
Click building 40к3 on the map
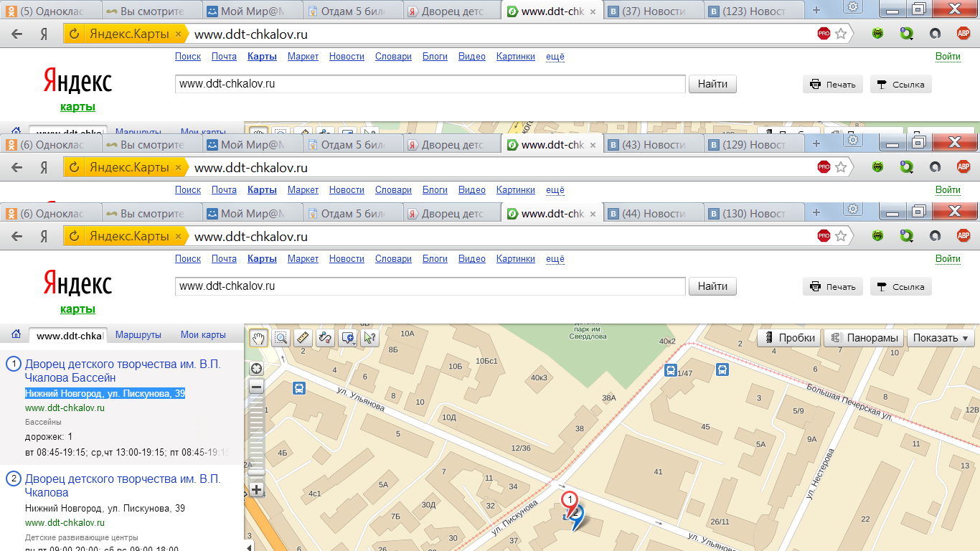click(540, 377)
